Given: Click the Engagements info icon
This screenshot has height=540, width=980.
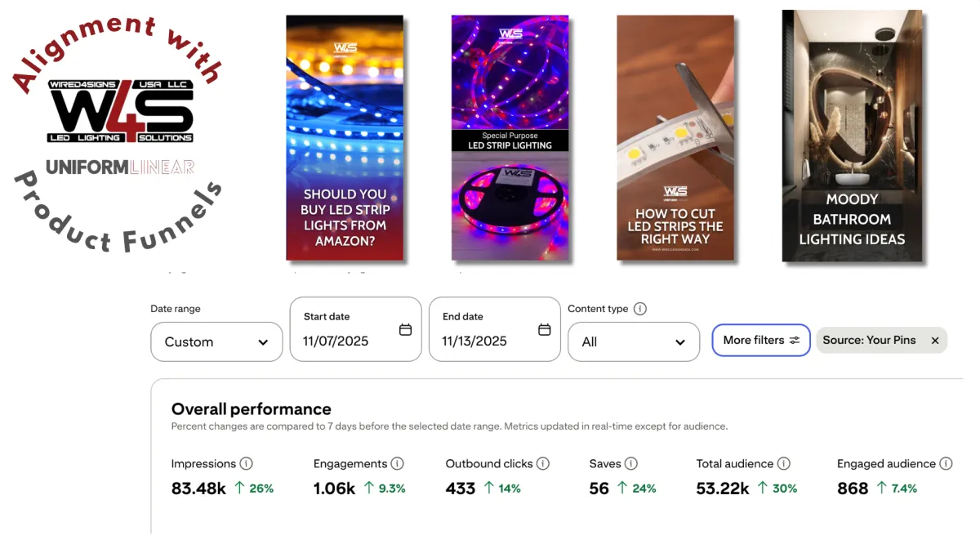Looking at the screenshot, I should [x=398, y=464].
